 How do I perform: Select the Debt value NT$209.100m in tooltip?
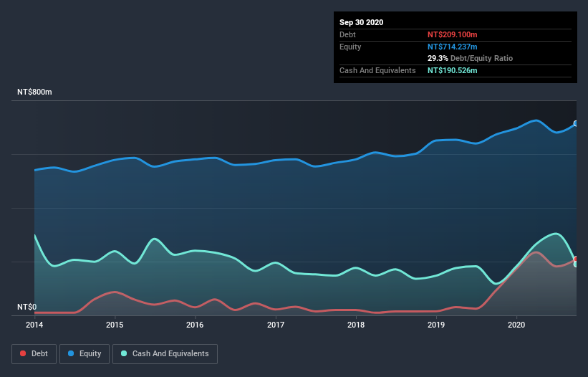click(454, 34)
